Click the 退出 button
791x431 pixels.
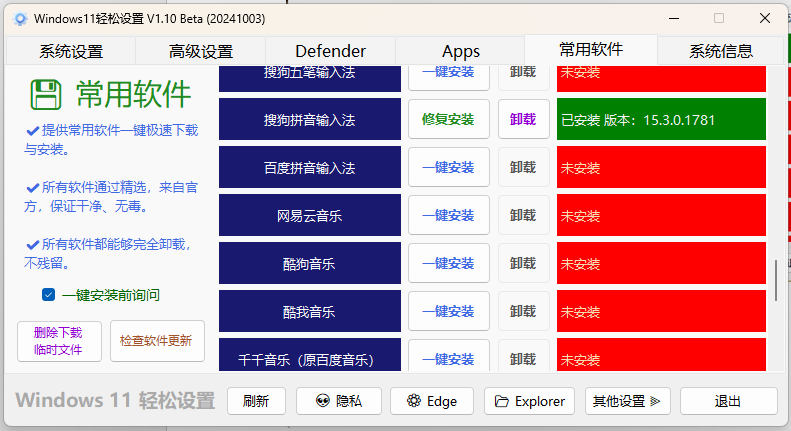click(x=728, y=401)
